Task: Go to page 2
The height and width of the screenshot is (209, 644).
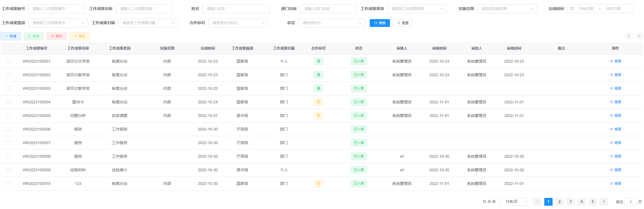Action: [559, 202]
